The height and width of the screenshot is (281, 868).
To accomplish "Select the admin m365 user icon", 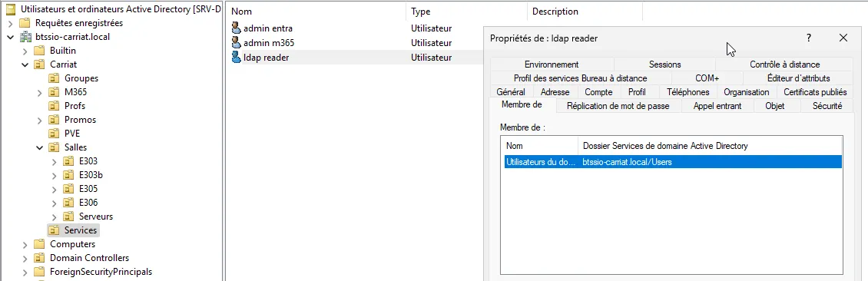I will click(237, 42).
